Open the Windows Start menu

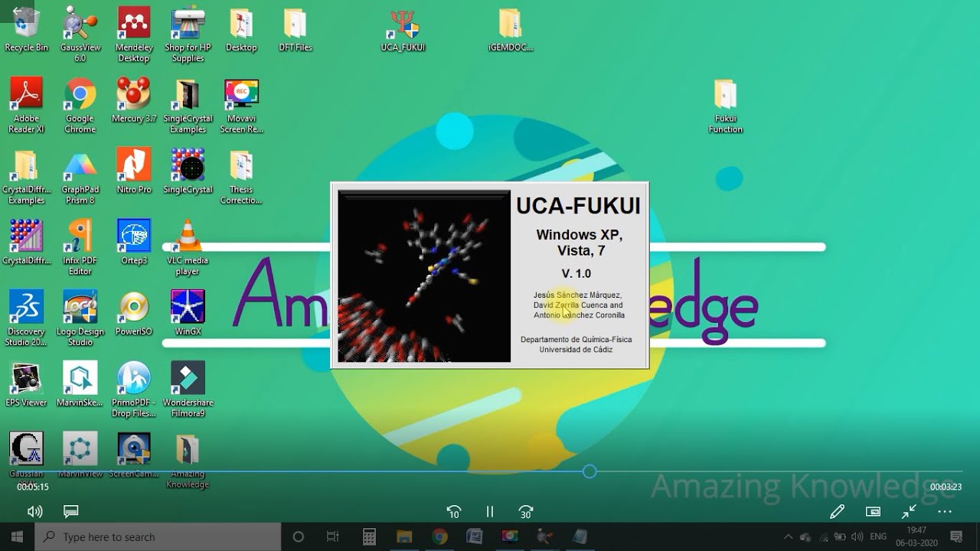tap(18, 536)
